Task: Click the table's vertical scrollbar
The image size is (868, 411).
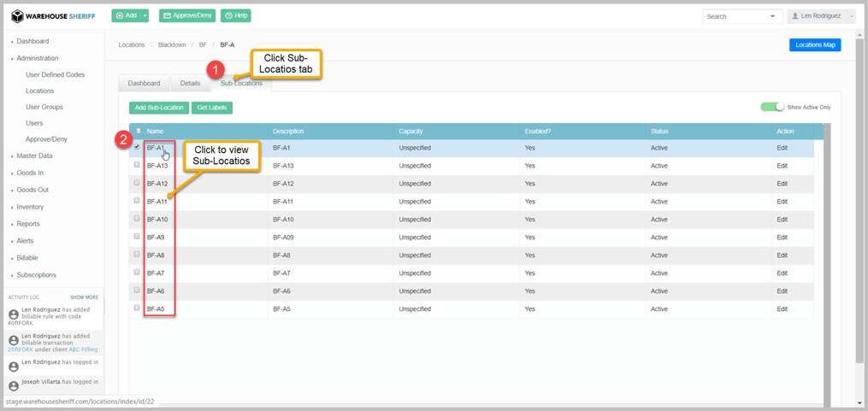Action: pyautogui.click(x=826, y=256)
